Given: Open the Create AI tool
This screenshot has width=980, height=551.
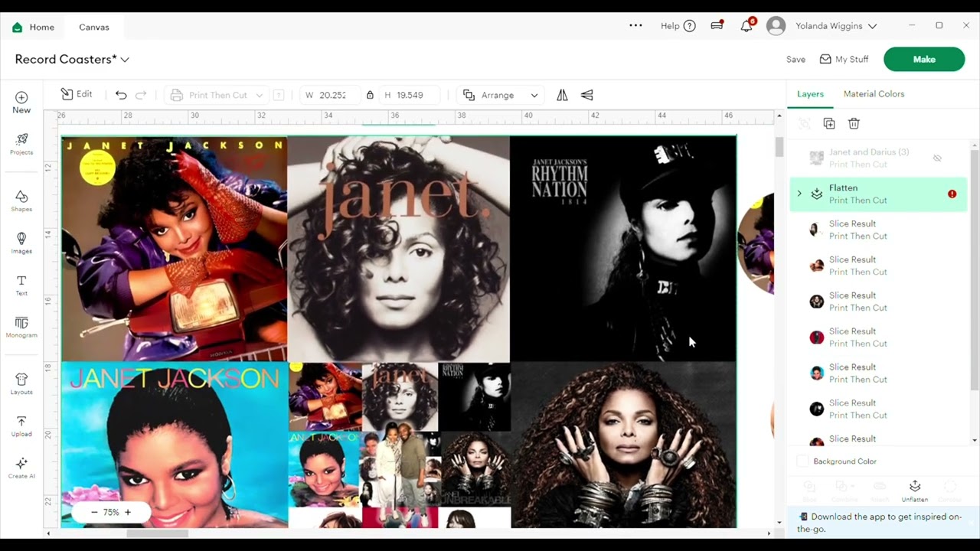Looking at the screenshot, I should [x=21, y=468].
